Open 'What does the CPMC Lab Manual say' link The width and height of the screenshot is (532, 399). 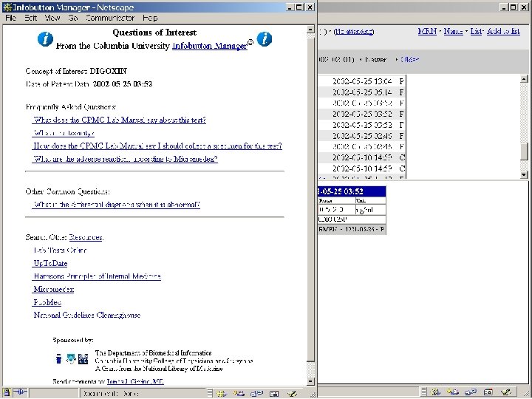click(x=120, y=120)
